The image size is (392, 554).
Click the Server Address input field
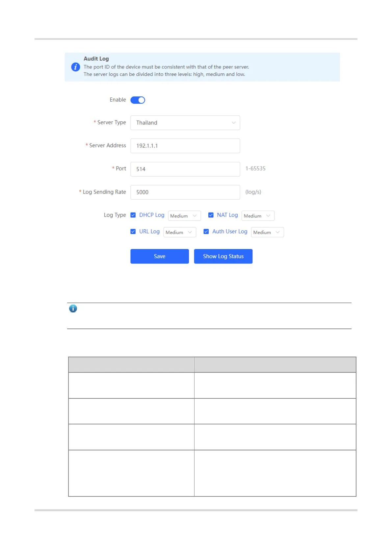pos(185,146)
